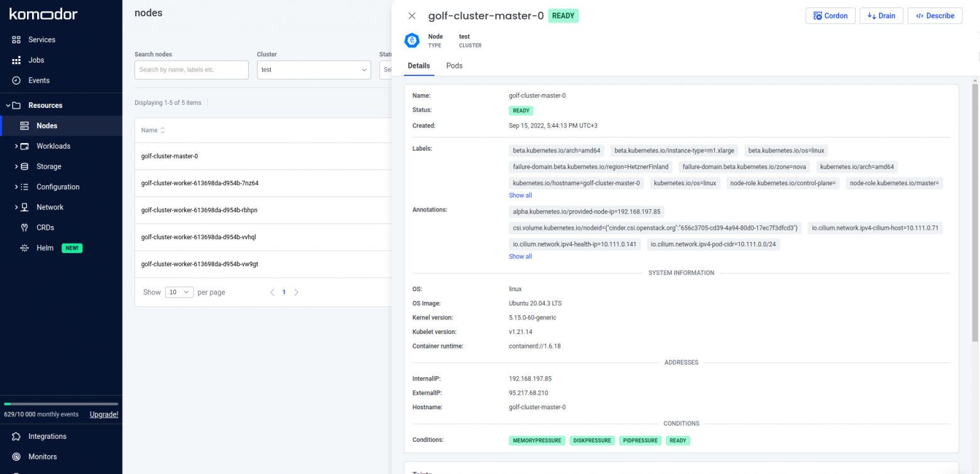The height and width of the screenshot is (474, 980).
Task: Click the Events clock icon
Action: (x=16, y=80)
